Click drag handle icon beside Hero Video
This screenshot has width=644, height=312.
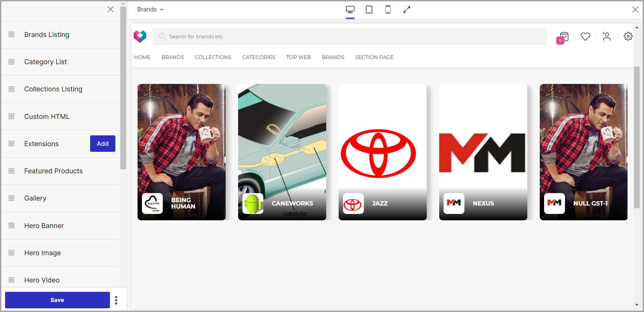coord(11,280)
